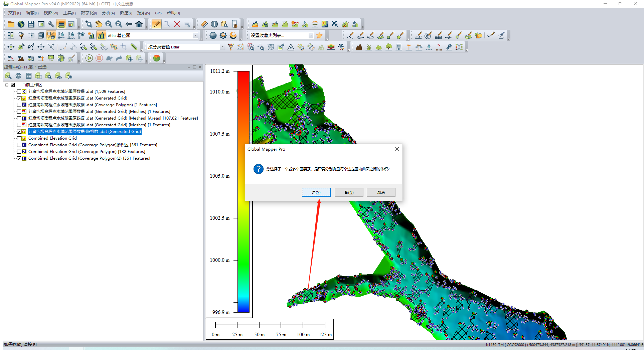644x350 pixels.
Task: Click the red stop button
Action: point(99,58)
